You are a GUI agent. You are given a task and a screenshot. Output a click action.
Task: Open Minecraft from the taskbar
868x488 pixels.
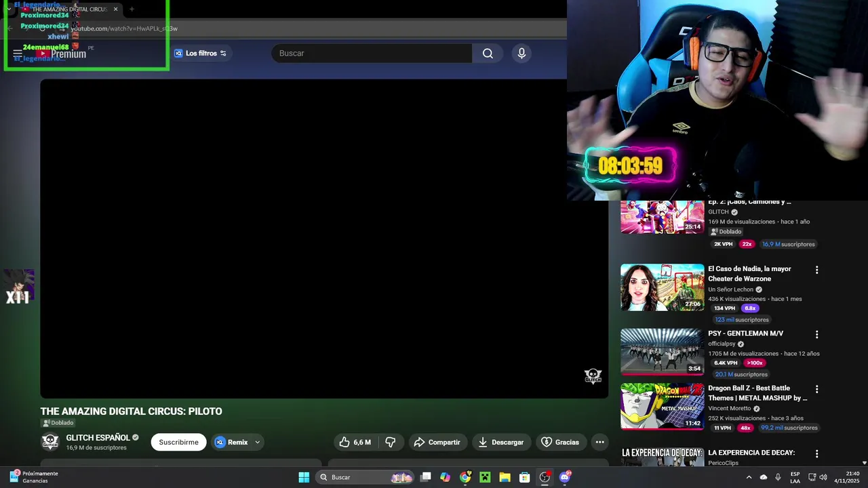(485, 477)
